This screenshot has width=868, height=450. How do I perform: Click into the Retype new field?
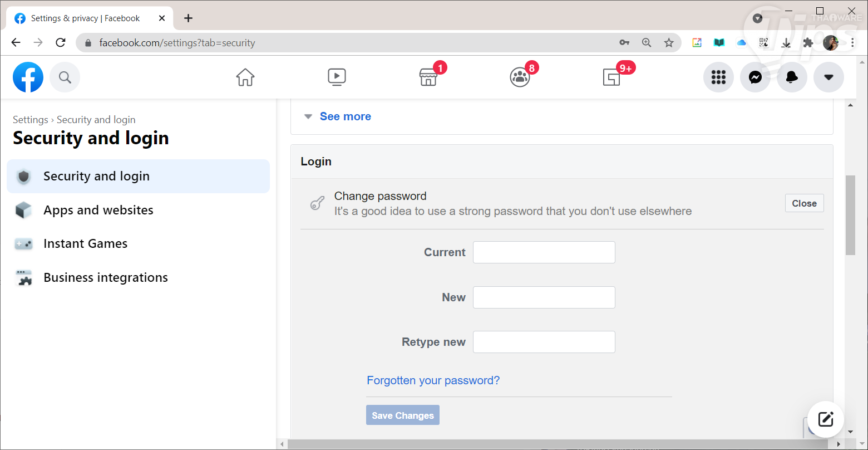click(544, 342)
